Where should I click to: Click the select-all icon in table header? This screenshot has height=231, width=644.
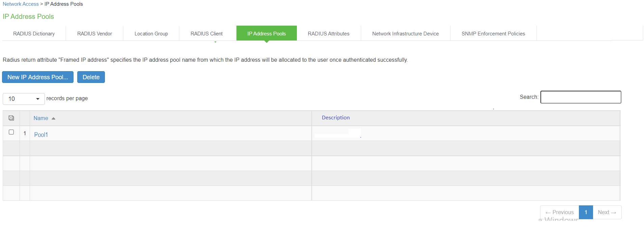click(x=11, y=118)
